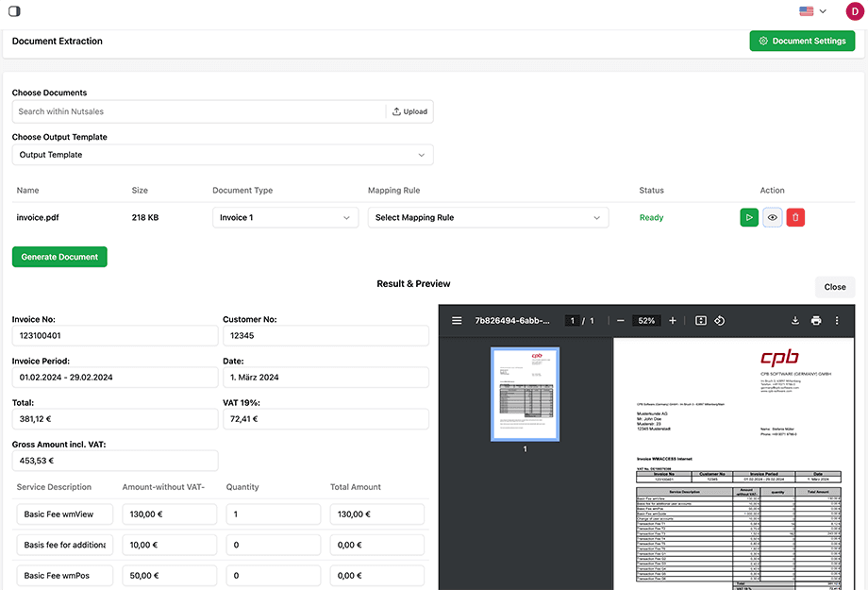
Task: Click Generate Document button
Action: click(x=59, y=257)
